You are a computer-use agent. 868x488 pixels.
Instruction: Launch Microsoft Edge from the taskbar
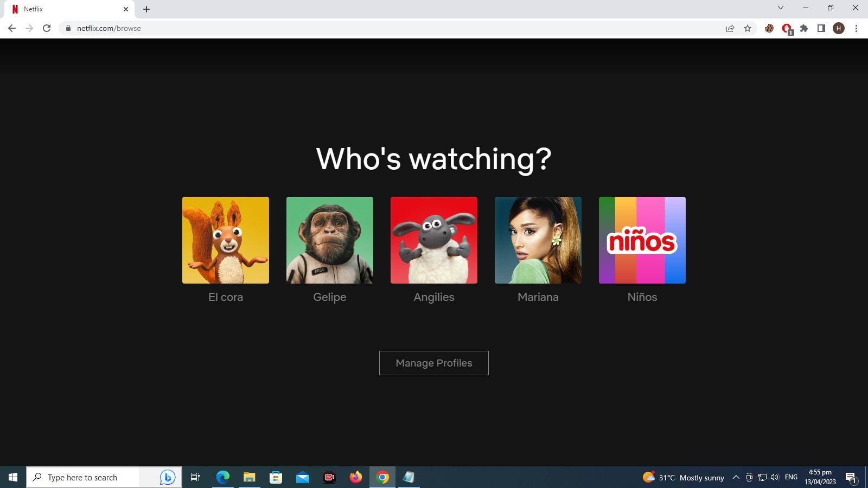tap(223, 477)
